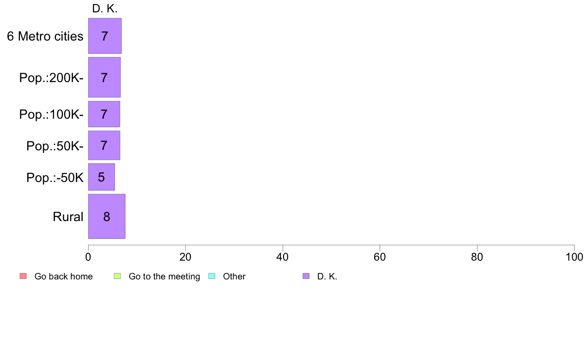Click the red Go back home legend swatch
This screenshot has height=364, width=588.
coord(23,276)
